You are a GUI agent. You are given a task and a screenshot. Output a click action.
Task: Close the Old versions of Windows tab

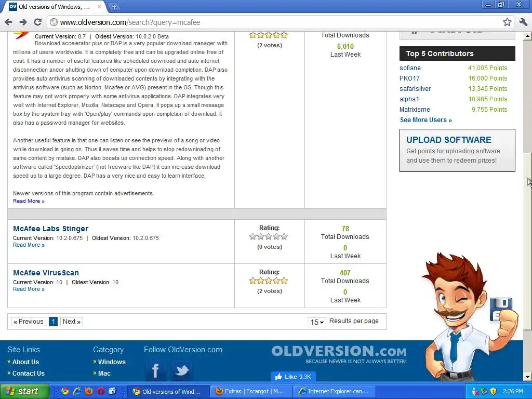[x=99, y=6]
